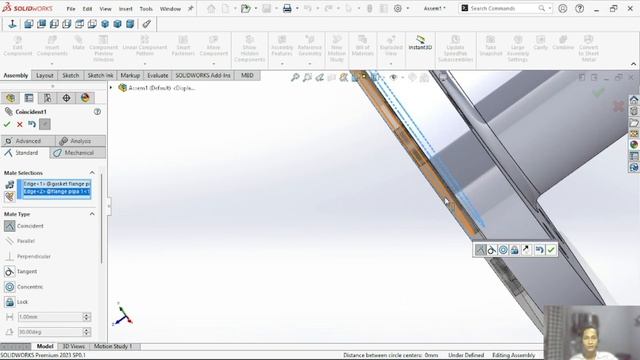The height and width of the screenshot is (360, 640).
Task: Open Design Library in the task pane
Action: point(633,111)
